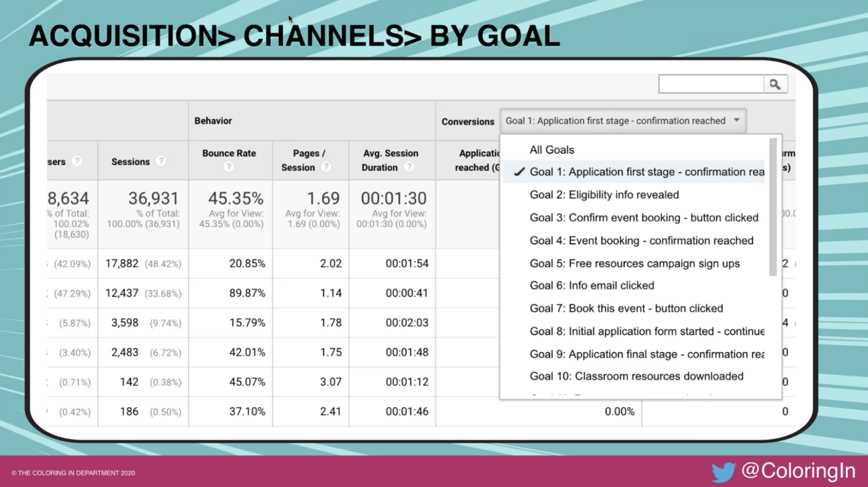Click the table search input field

click(711, 84)
